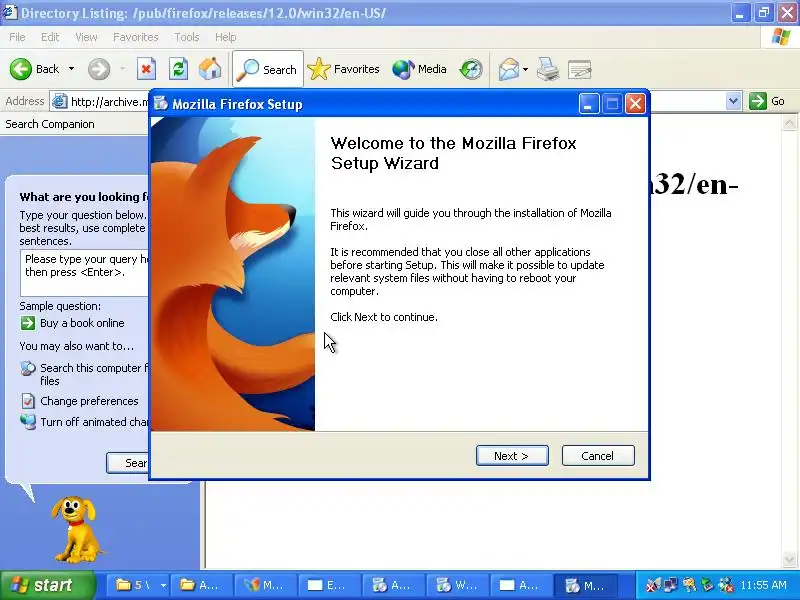
Task: Click the Firefox fox artwork in wizard
Action: [233, 274]
